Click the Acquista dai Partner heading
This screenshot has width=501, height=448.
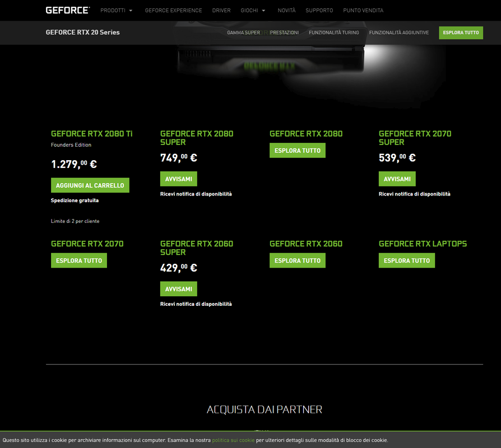[x=265, y=409]
